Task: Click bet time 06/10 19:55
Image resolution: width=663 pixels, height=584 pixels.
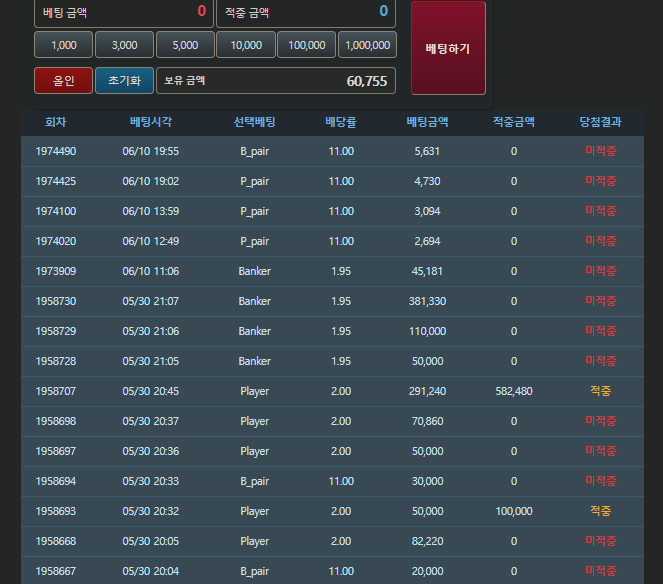Action: pos(151,151)
